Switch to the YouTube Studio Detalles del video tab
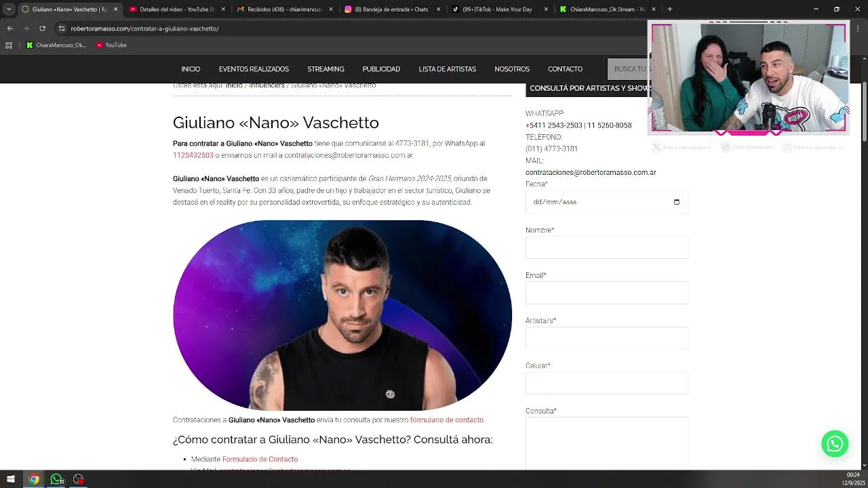868x488 pixels. [176, 9]
